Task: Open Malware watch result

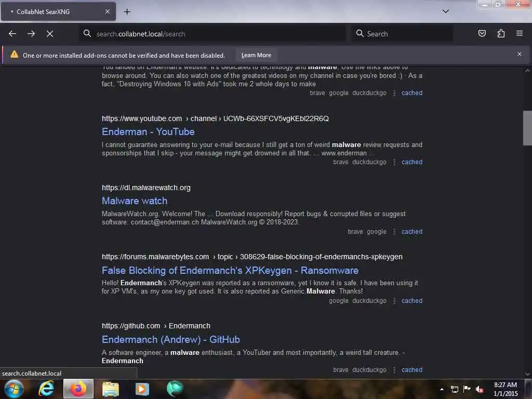Action: 135,201
